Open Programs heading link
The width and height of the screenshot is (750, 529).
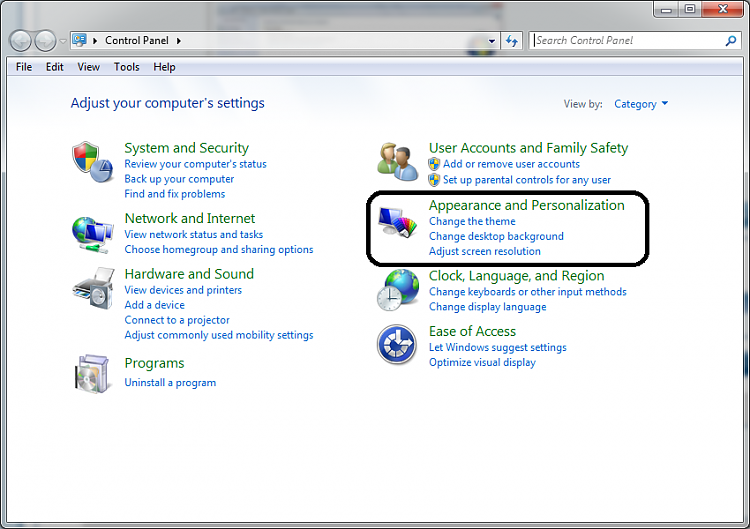(x=154, y=364)
